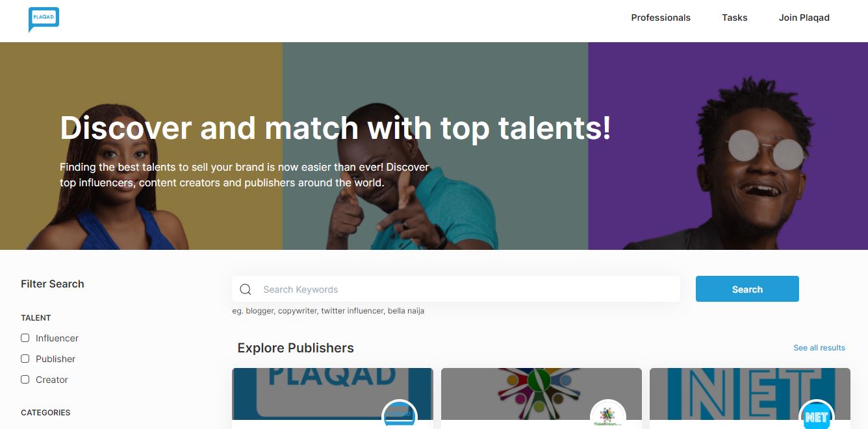
Task: Open the NET publisher card banner
Action: (x=728, y=393)
